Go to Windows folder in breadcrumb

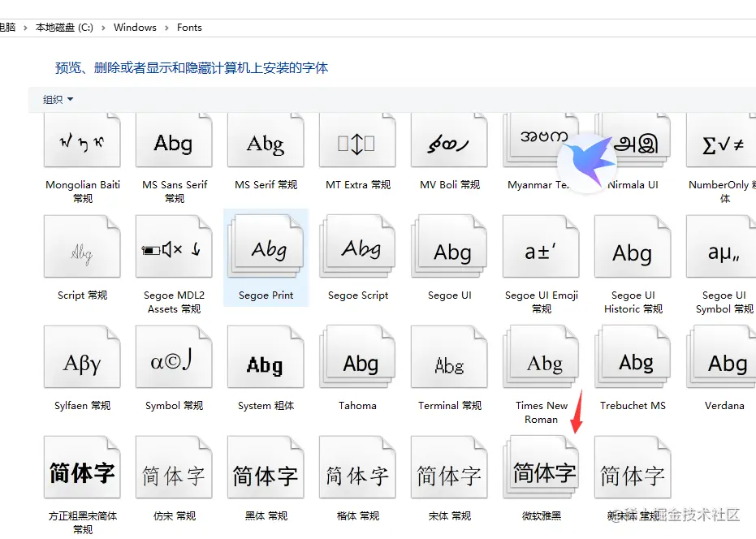[135, 28]
